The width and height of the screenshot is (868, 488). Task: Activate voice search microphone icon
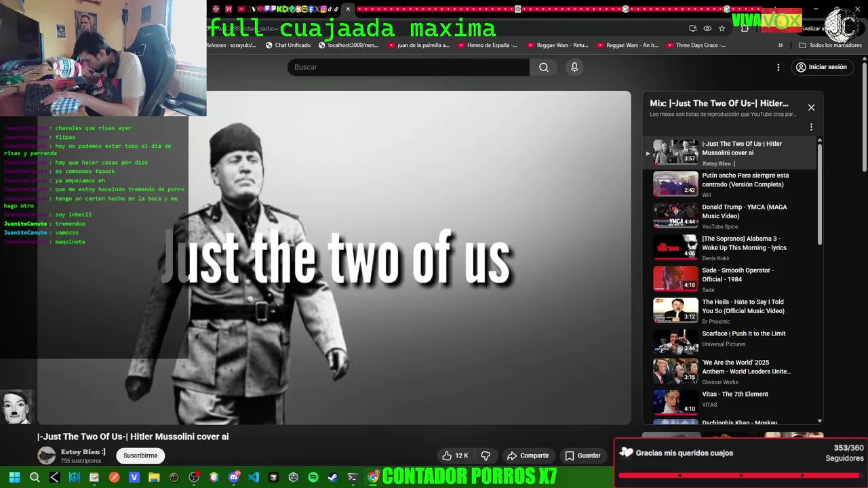point(574,67)
